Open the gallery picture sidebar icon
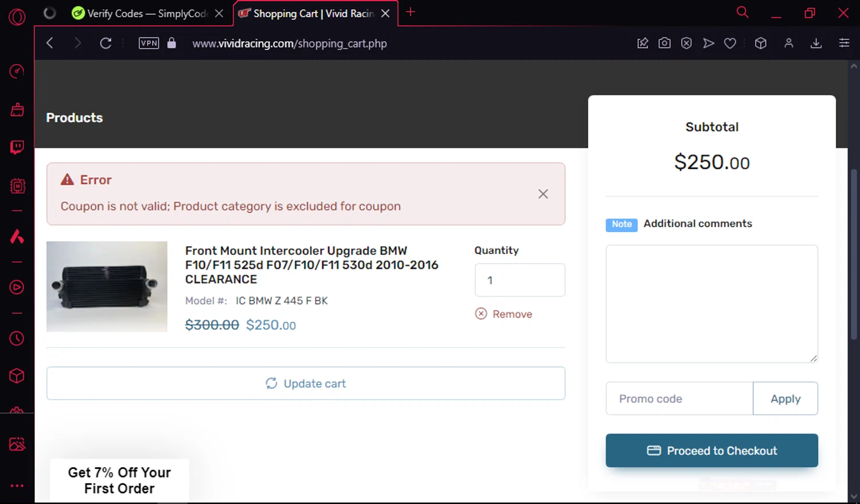 (x=17, y=444)
